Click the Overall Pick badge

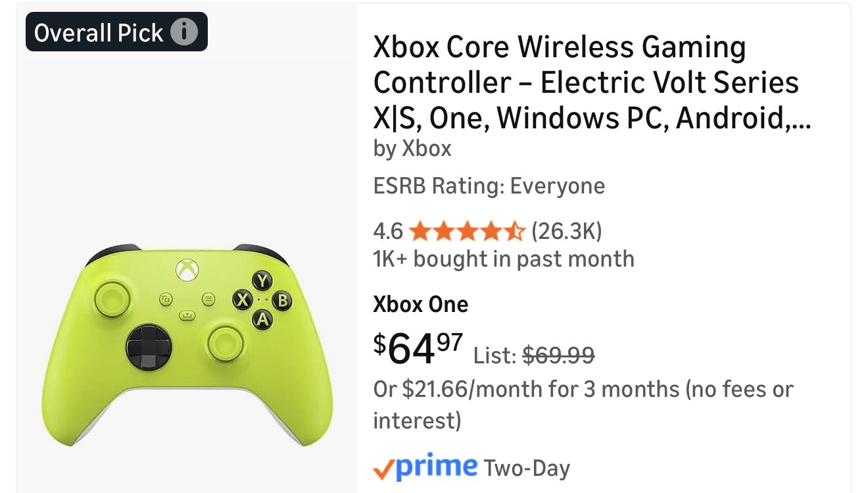(x=99, y=32)
